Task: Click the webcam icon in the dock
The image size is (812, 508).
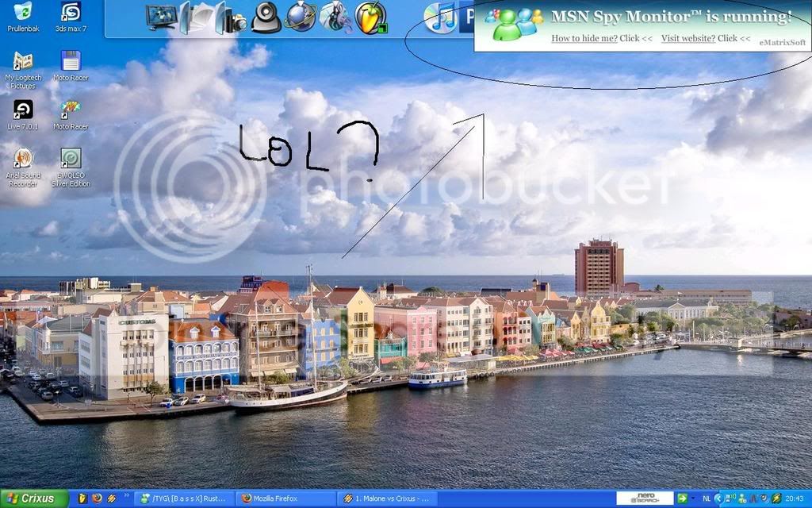Action: (266, 17)
